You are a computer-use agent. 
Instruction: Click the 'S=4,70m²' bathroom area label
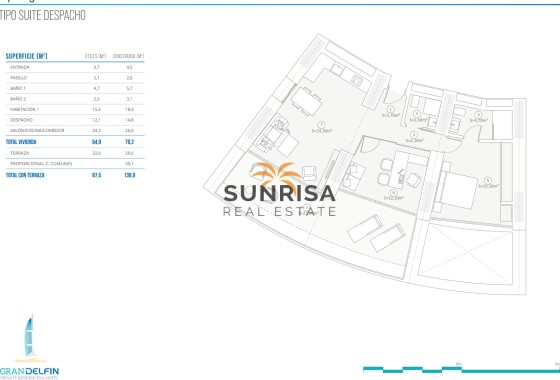478,120
